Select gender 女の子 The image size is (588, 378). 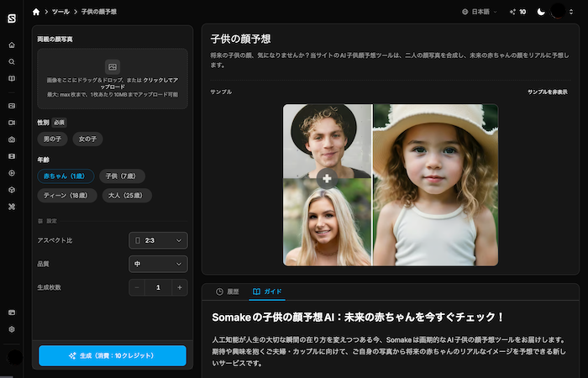pyautogui.click(x=87, y=139)
